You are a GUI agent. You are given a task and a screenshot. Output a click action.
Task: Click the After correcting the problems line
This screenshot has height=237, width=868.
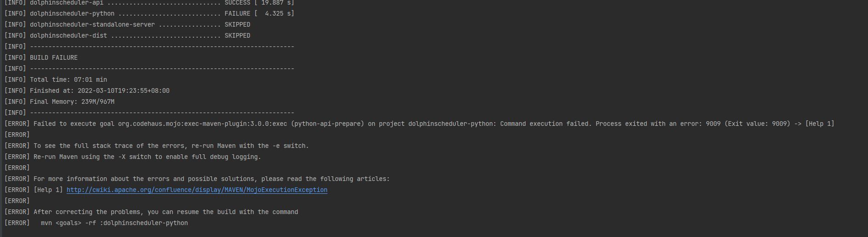[x=166, y=212]
